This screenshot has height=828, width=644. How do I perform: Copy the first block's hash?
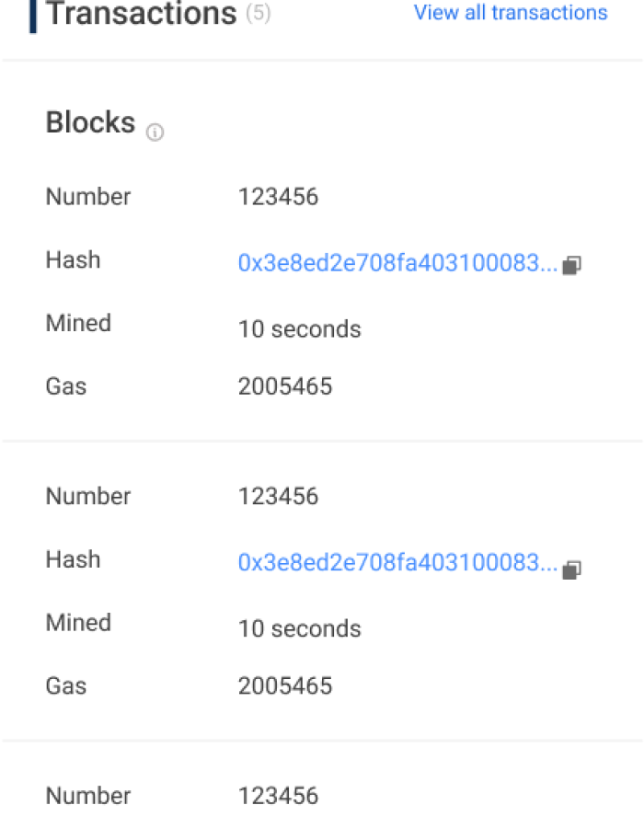click(572, 265)
